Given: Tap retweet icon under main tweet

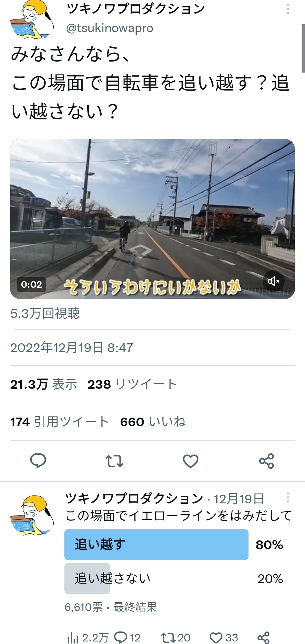Looking at the screenshot, I should (114, 461).
